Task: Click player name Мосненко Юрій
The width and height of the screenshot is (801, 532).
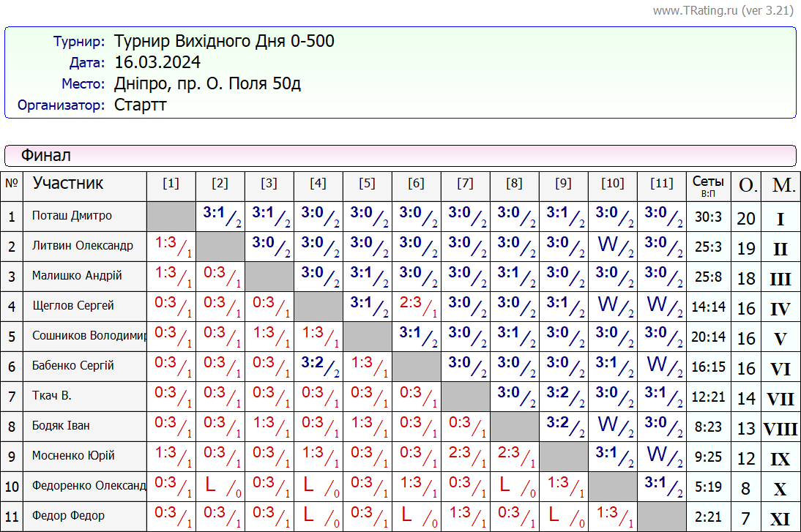Action: 73,456
